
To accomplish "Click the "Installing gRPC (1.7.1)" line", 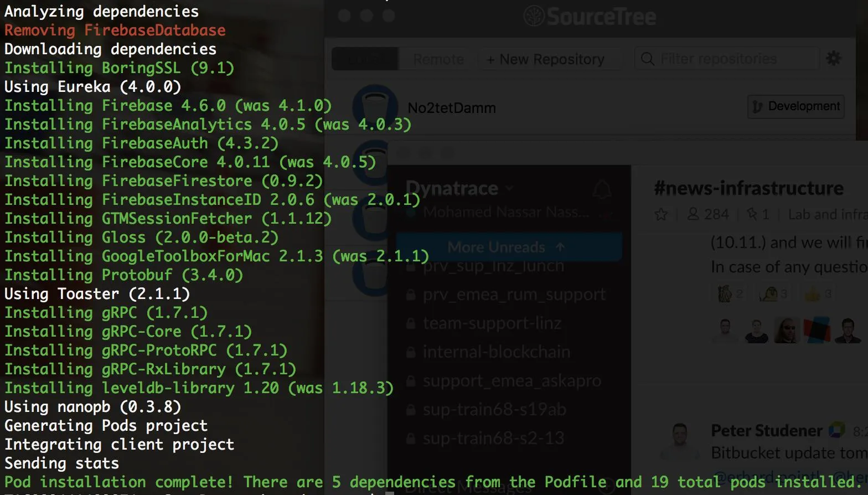I will click(106, 313).
